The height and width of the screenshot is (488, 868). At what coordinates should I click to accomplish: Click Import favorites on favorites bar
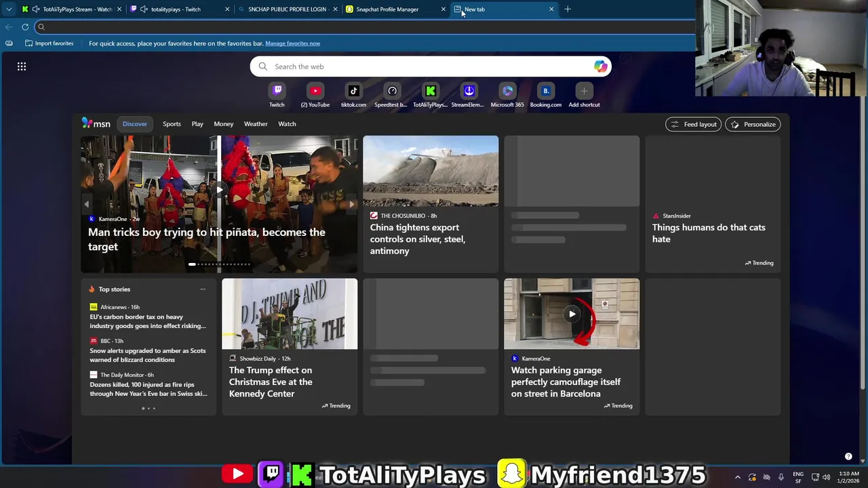click(50, 43)
